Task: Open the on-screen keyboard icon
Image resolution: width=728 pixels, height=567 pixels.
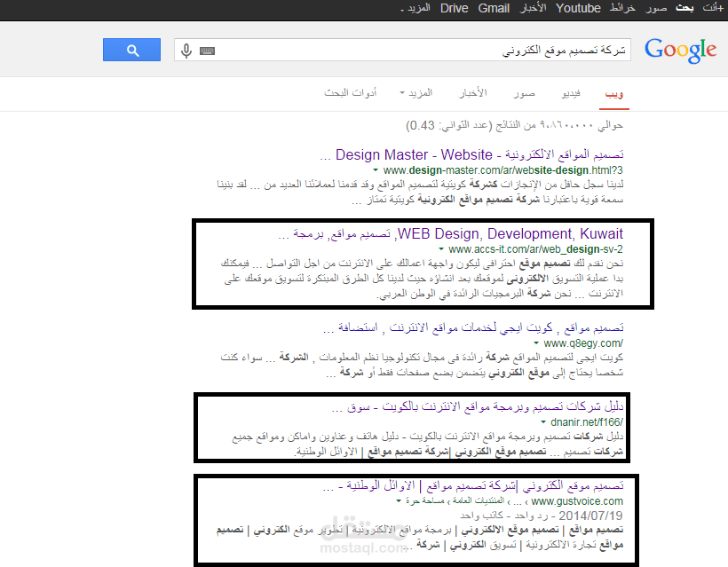Action: 207,51
